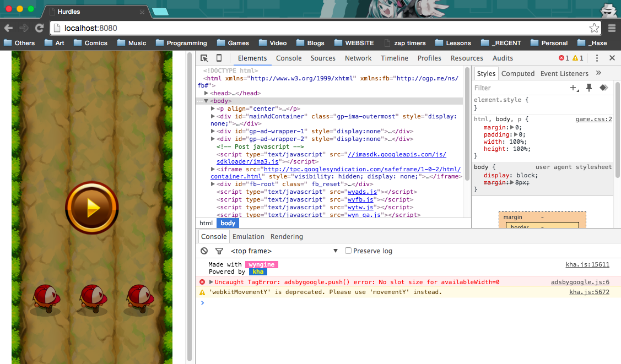The height and width of the screenshot is (364, 621).
Task: Open the game.css:2 stylesheet link
Action: click(593, 119)
